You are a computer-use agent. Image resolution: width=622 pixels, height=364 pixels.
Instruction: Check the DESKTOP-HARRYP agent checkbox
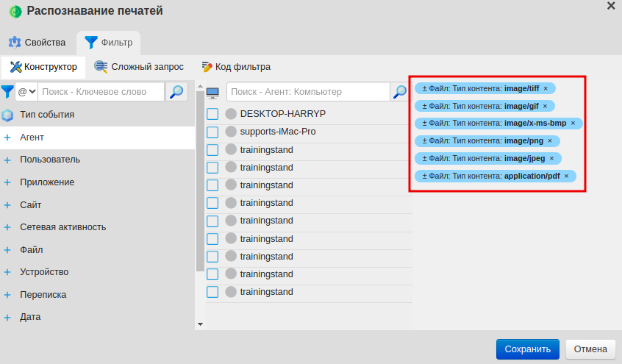tap(212, 114)
